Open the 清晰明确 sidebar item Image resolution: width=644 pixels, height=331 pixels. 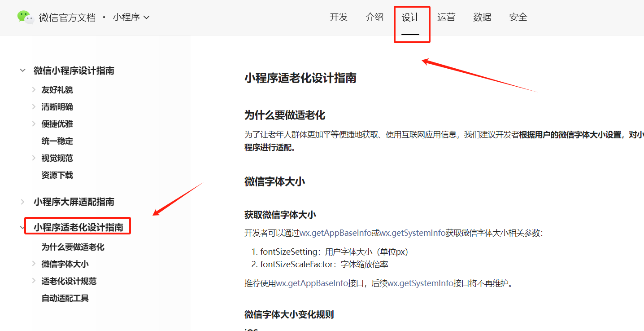pos(57,107)
